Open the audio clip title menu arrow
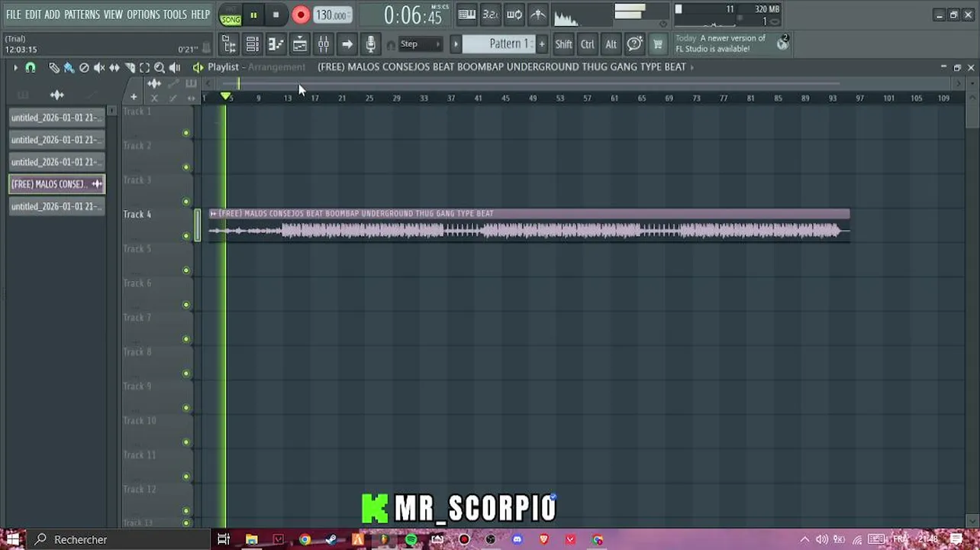 coord(214,214)
